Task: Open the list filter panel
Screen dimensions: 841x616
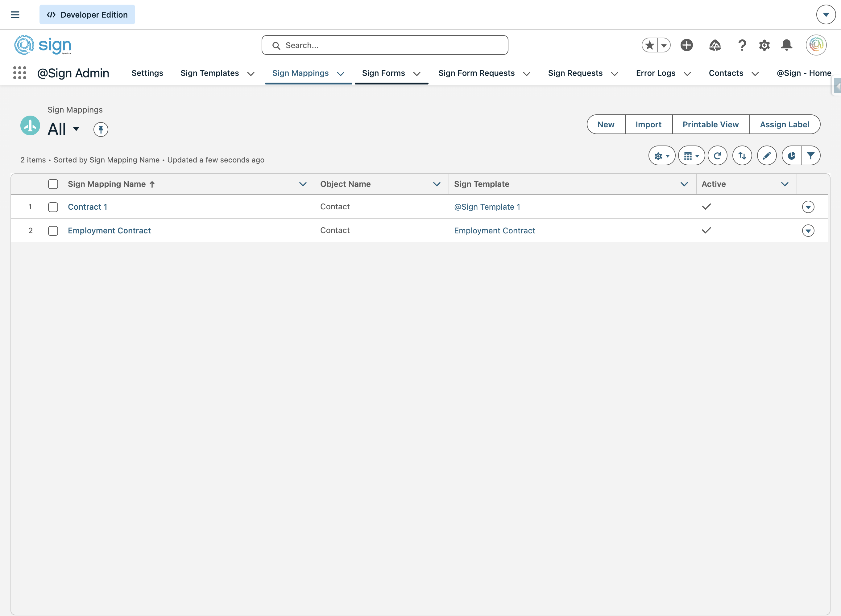Action: coord(810,155)
